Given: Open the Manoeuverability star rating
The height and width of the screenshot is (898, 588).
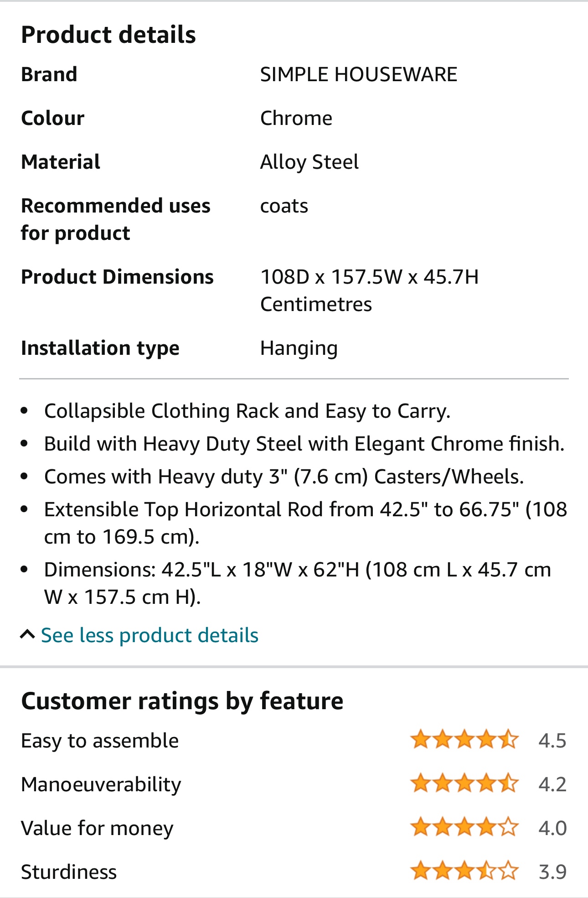Looking at the screenshot, I should (x=464, y=784).
